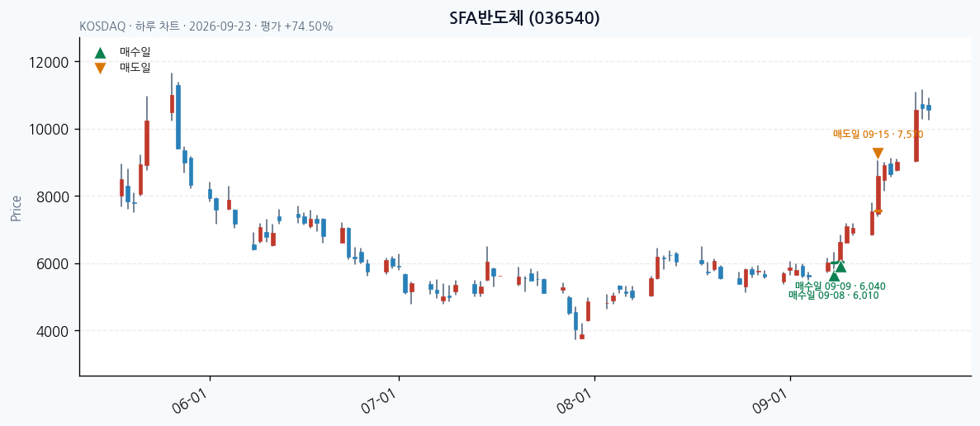Click the tall red candle rising past 10000 in late September
Viewport: 980px width, 426px height.
click(x=916, y=135)
